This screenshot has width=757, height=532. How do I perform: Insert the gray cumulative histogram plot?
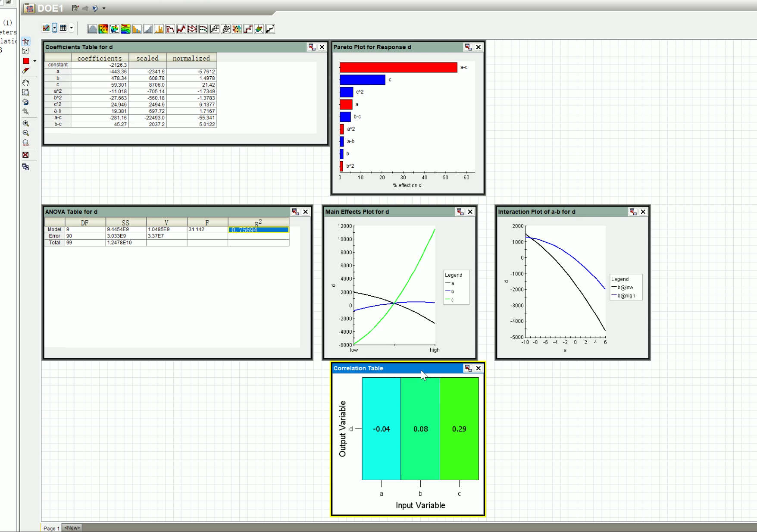pos(148,29)
